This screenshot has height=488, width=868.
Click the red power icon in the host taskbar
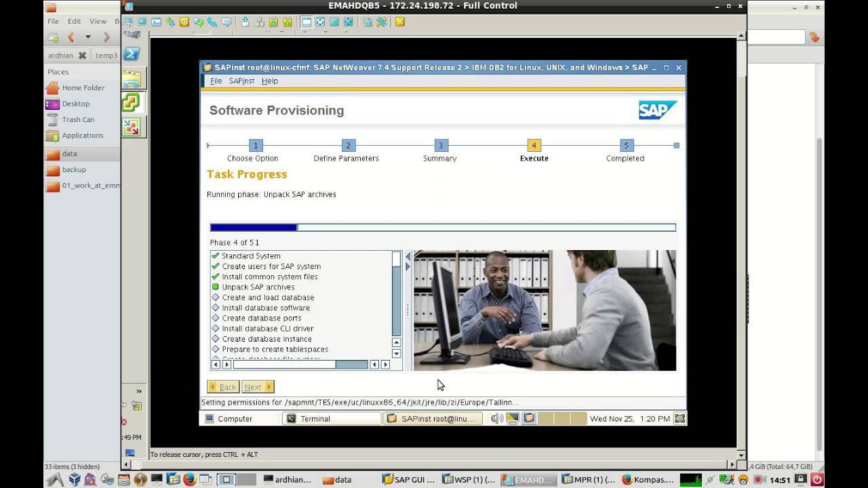pos(817,479)
